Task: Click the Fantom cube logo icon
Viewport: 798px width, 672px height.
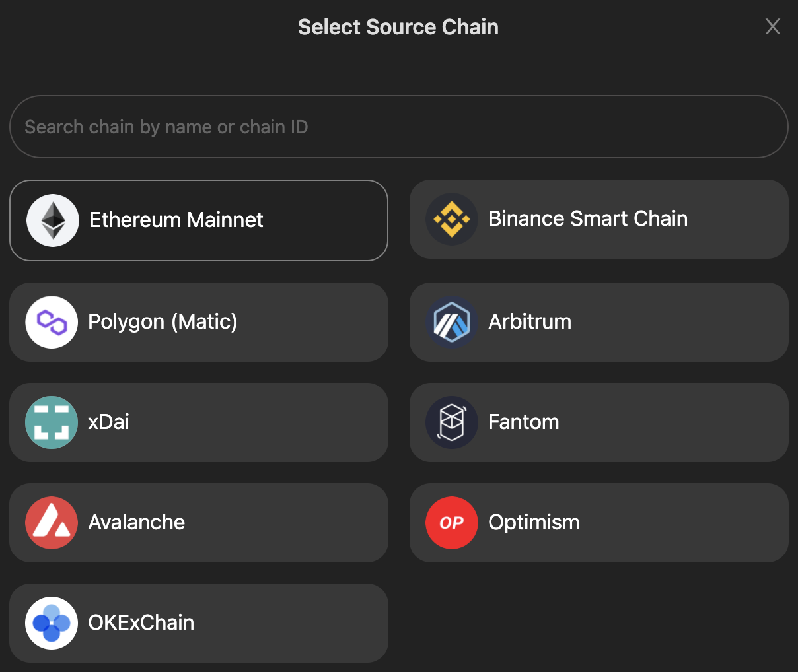Action: pyautogui.click(x=452, y=422)
